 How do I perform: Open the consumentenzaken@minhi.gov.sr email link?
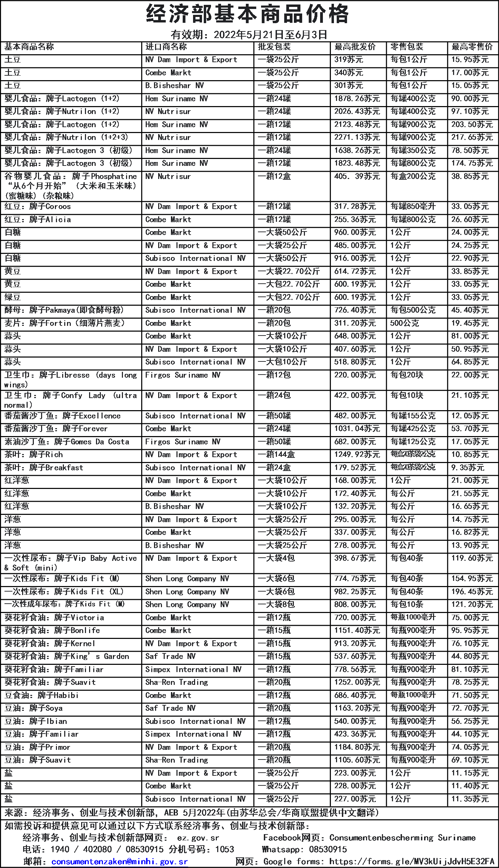119,861
